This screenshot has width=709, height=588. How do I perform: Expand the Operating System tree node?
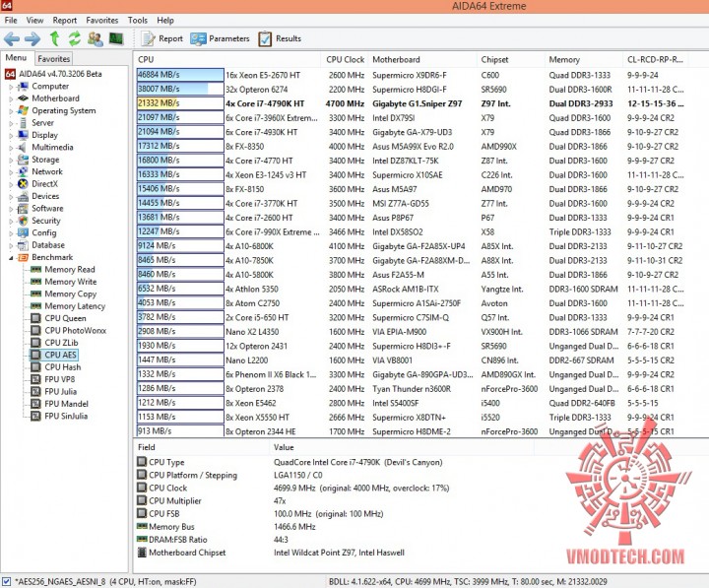(11, 111)
